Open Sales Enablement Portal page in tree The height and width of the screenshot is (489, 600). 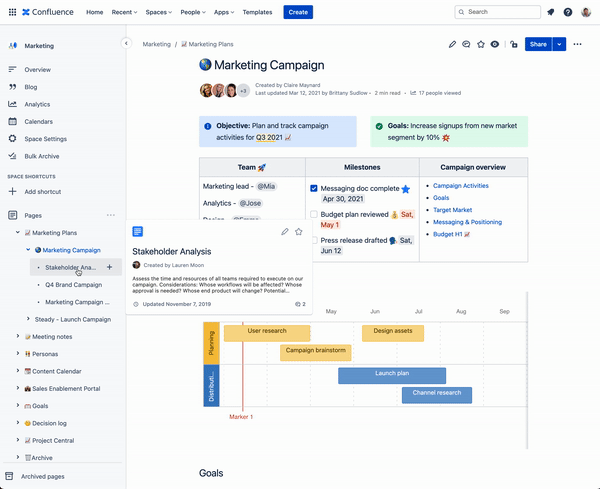(66, 388)
